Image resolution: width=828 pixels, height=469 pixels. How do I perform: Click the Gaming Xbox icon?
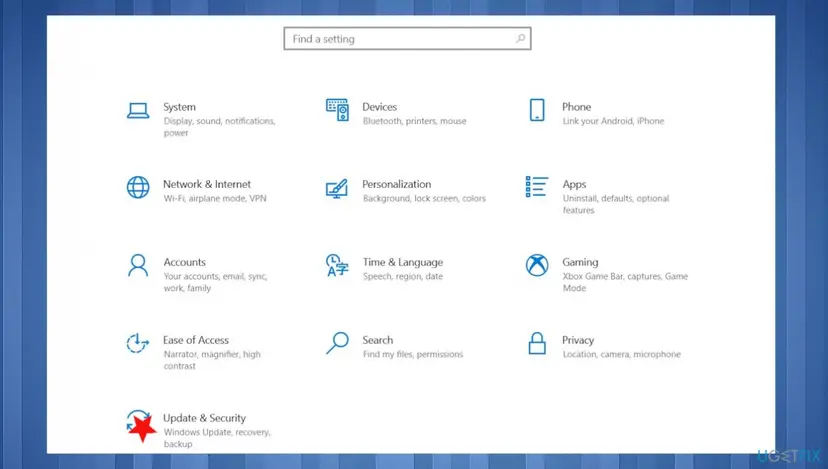[537, 265]
